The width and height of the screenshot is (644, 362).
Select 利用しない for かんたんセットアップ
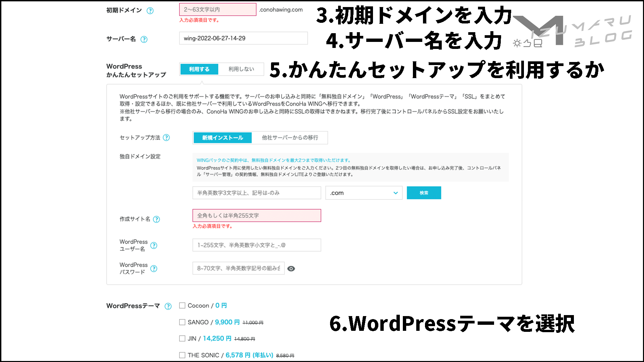pos(241,69)
